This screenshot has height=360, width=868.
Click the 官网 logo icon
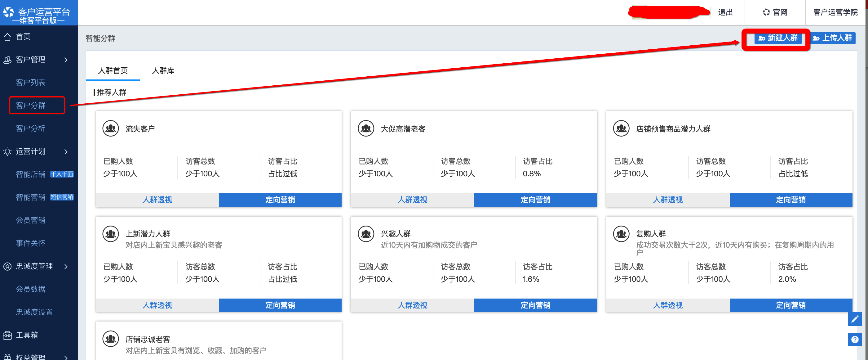tap(766, 12)
